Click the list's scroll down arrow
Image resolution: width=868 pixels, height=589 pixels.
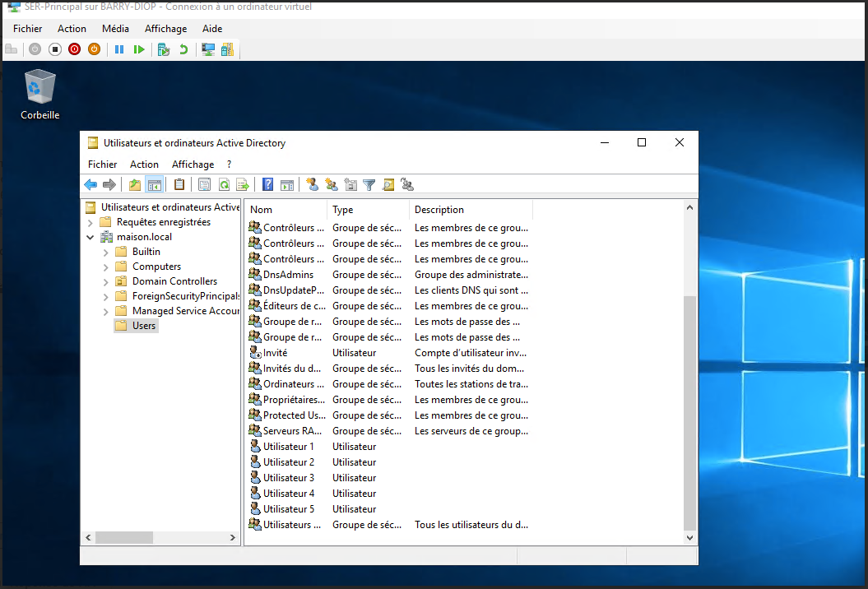(689, 537)
